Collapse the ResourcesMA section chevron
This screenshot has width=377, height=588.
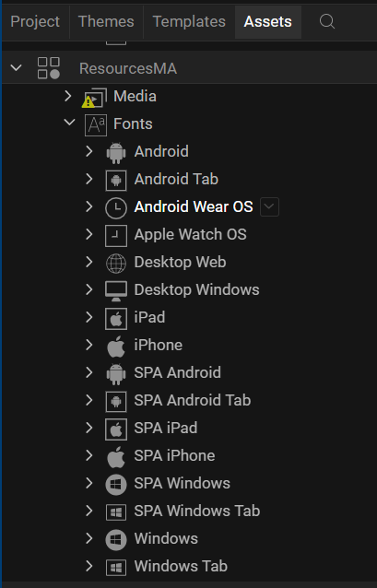pyautogui.click(x=16, y=68)
